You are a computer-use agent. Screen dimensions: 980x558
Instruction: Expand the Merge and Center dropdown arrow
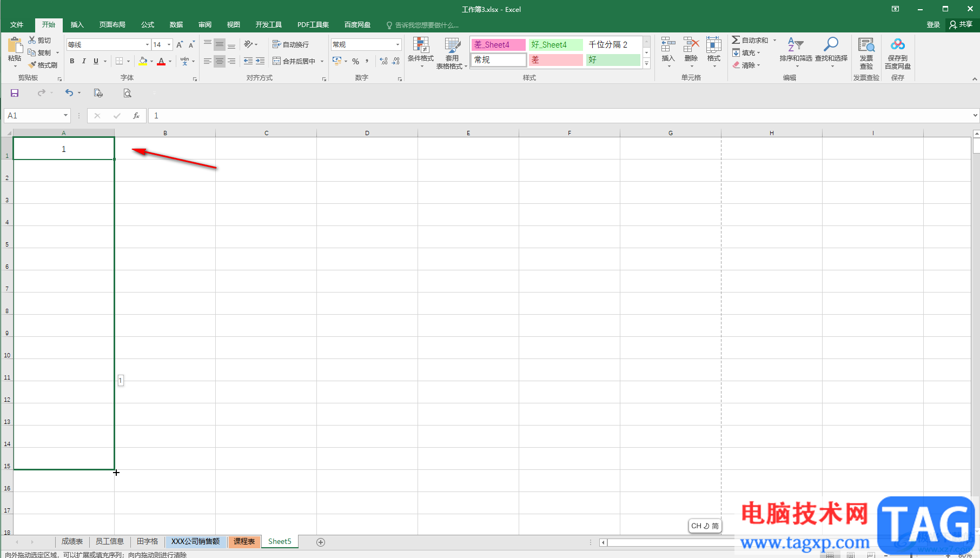[322, 61]
